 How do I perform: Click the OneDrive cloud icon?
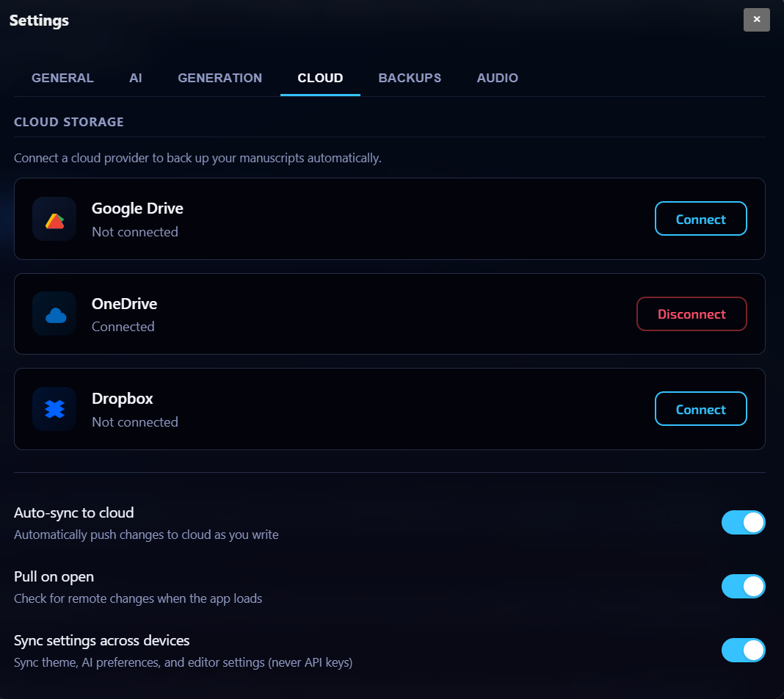tap(54, 314)
